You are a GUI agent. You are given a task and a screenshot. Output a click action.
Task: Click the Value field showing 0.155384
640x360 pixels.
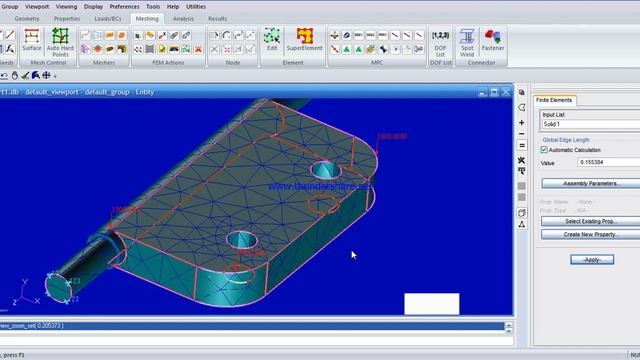pos(609,162)
